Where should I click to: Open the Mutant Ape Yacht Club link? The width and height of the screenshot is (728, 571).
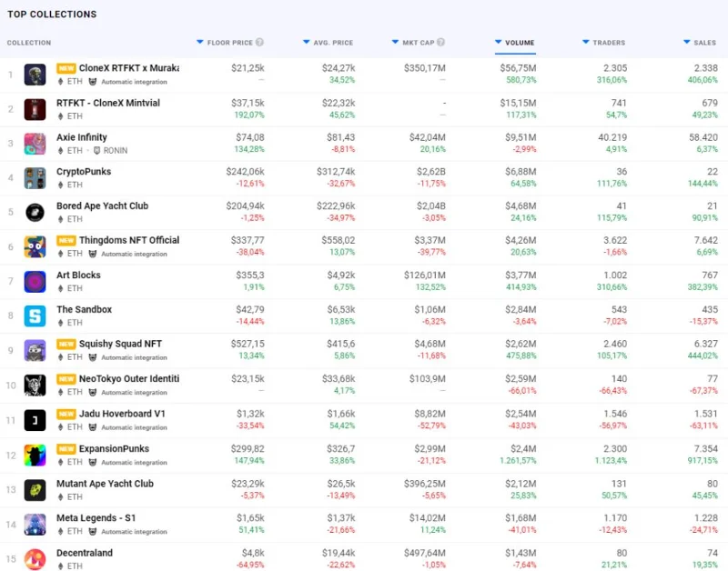pyautogui.click(x=105, y=484)
